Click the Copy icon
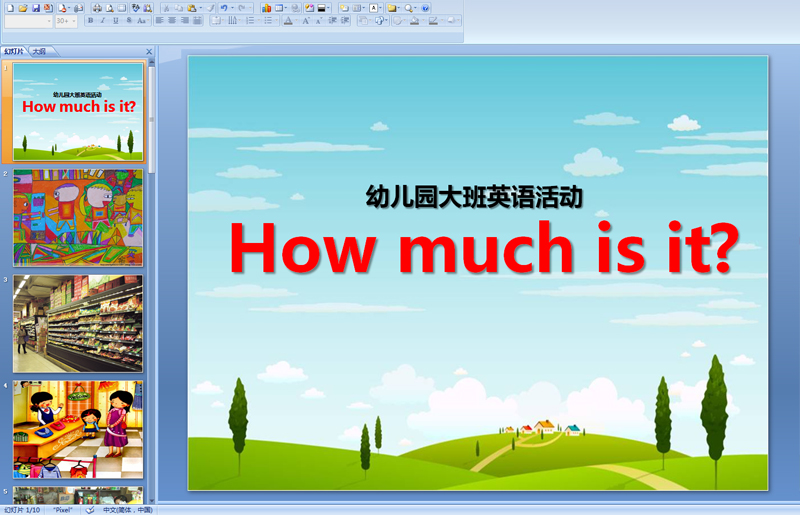 pyautogui.click(x=179, y=8)
